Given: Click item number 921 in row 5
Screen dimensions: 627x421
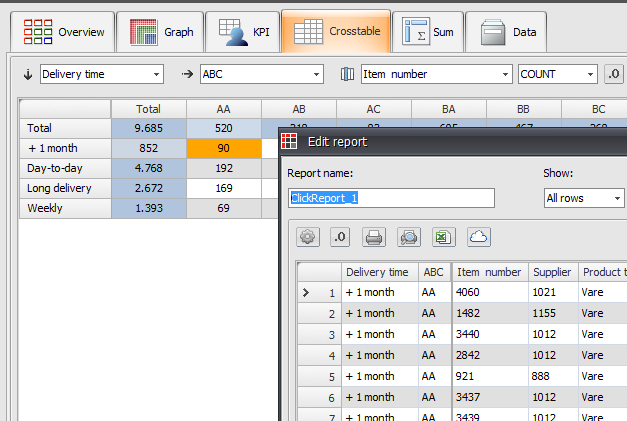Looking at the screenshot, I should click(x=490, y=376).
